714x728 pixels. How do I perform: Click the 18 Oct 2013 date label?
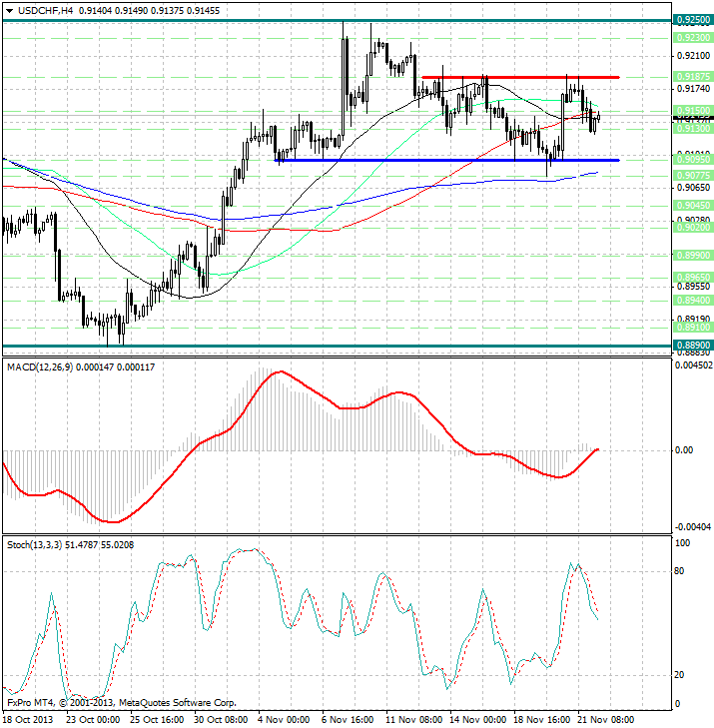pos(28,720)
